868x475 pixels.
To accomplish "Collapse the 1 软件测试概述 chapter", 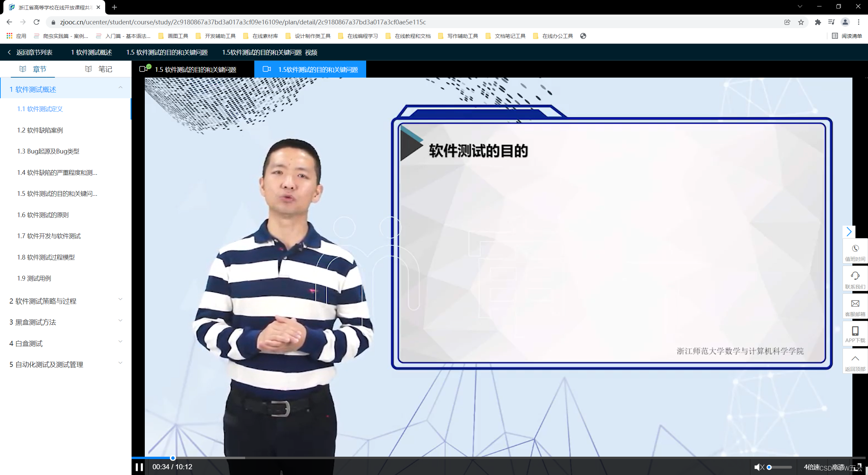I will [x=120, y=88].
